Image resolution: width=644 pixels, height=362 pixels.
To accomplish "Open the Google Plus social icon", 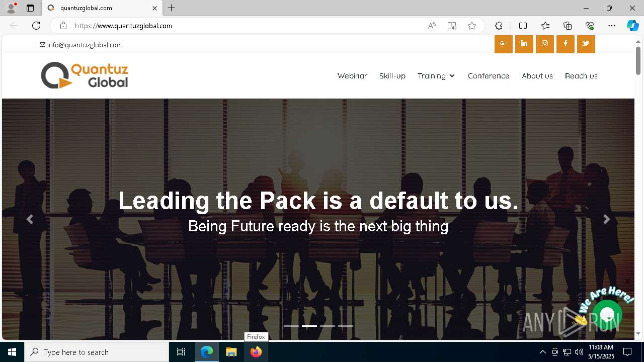I will coord(503,44).
